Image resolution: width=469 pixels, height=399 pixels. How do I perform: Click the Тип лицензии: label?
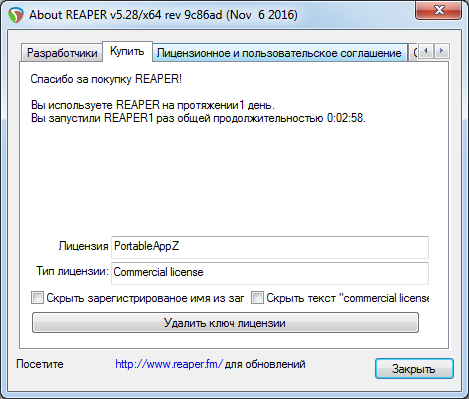72,271
